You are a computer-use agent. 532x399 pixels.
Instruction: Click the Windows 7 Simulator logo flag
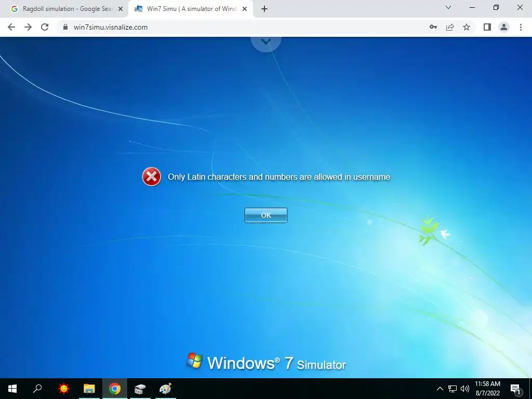[195, 361]
